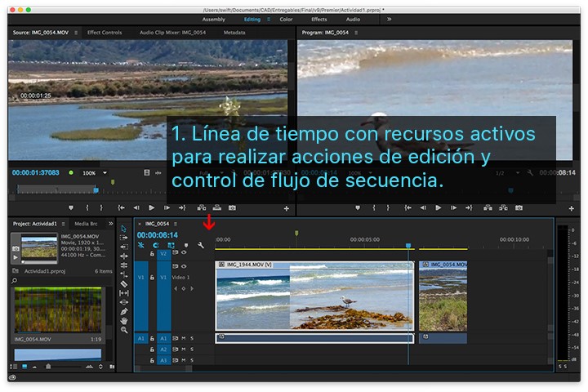This screenshot has width=588, height=392.
Task: Toggle sync lock on track V2
Action: pos(175,253)
